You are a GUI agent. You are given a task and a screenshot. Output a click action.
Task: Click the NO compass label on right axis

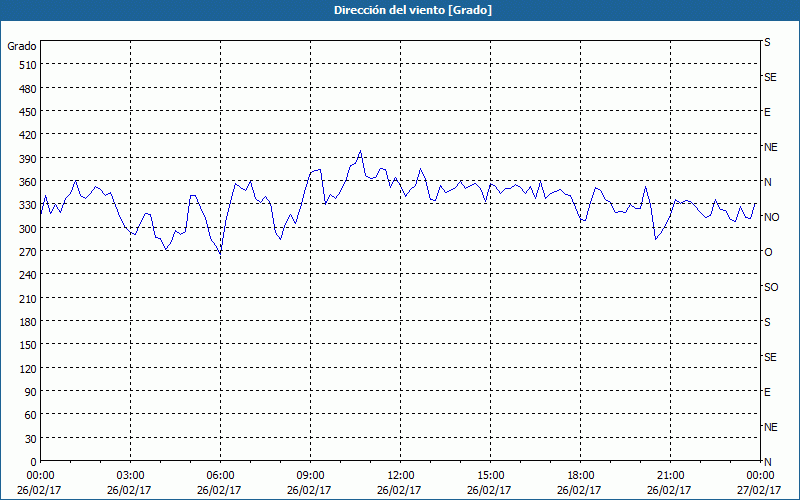pos(771,217)
